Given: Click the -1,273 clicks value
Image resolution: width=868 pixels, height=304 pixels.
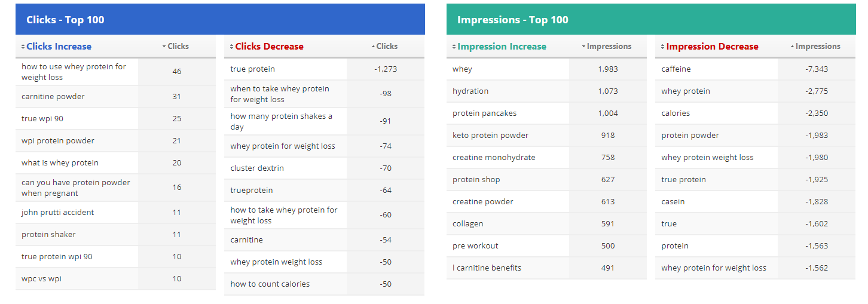Looking at the screenshot, I should 386,69.
